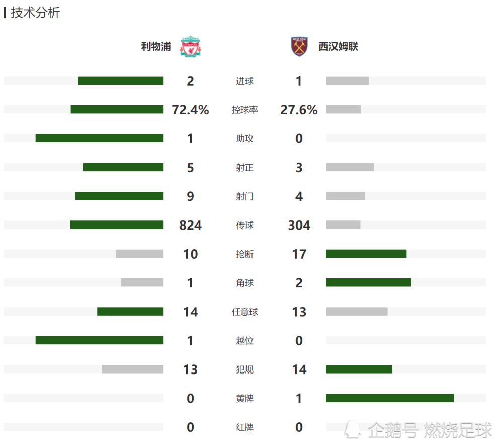Click Liverpool's green 越位 offside bar
Screen dimensions: 503x448
click(x=100, y=340)
